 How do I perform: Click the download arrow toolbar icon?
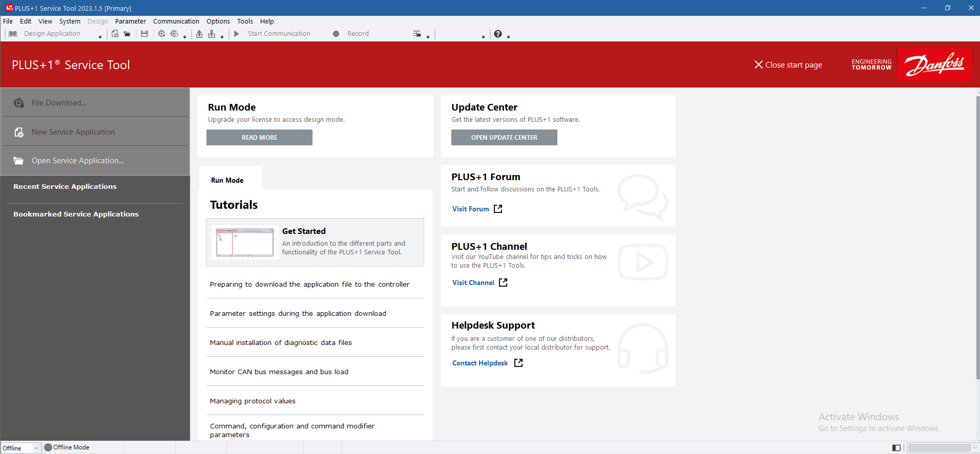tap(212, 34)
